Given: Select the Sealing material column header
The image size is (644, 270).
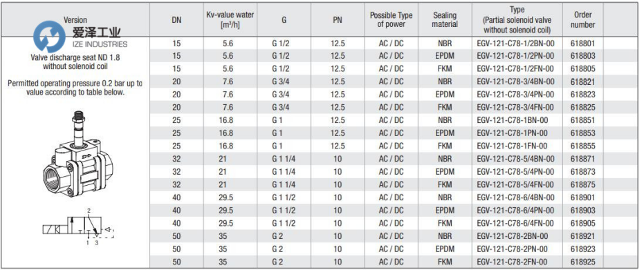Looking at the screenshot, I should (x=445, y=19).
